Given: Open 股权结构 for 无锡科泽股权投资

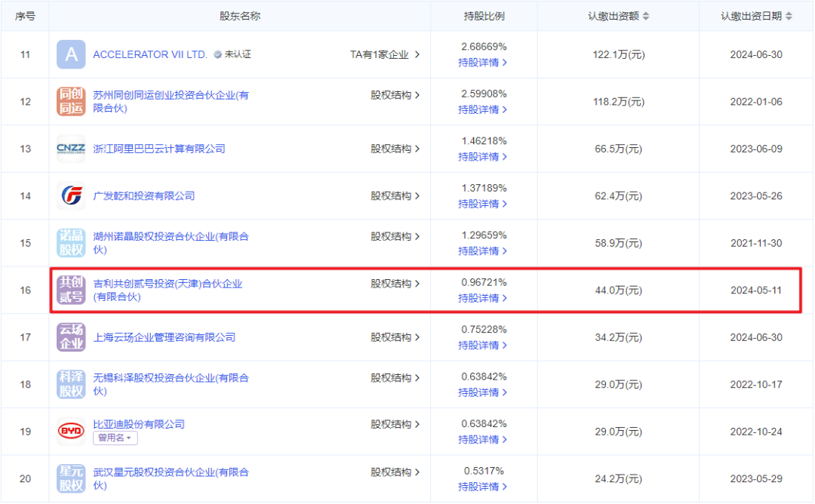Looking at the screenshot, I should click(x=395, y=378).
